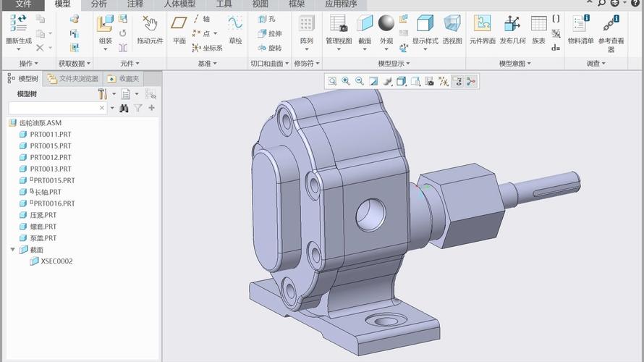Image resolution: width=644 pixels, height=362 pixels.
Task: Open the 切口和曲面 group dropdown
Action: (269, 64)
